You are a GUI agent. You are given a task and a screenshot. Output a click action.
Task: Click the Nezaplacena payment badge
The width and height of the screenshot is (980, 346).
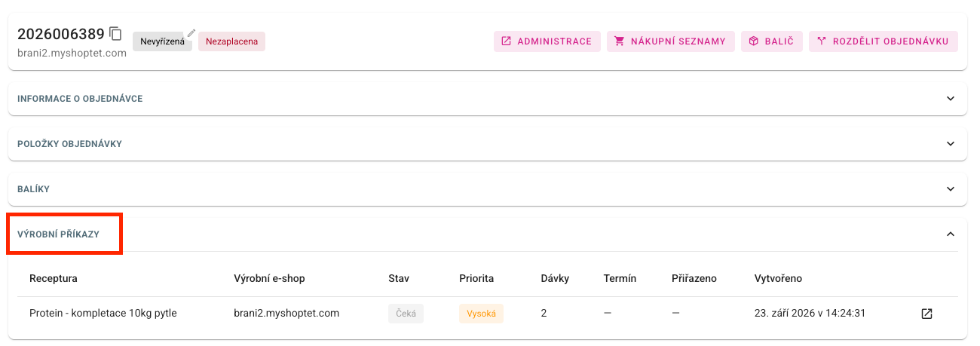[231, 41]
